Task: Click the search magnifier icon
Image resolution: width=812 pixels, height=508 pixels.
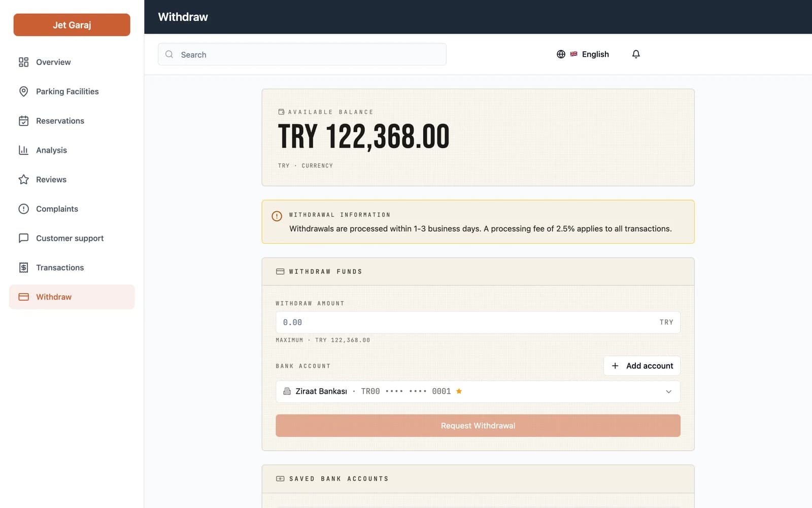Action: click(170, 54)
